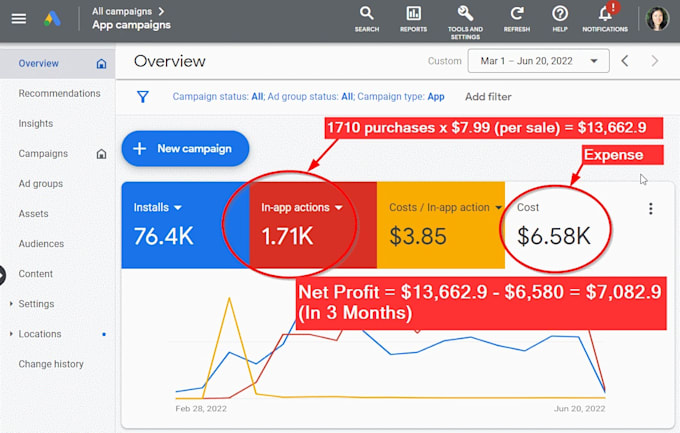
Task: Click the Feb 28, 2022 chart label
Action: pyautogui.click(x=201, y=408)
